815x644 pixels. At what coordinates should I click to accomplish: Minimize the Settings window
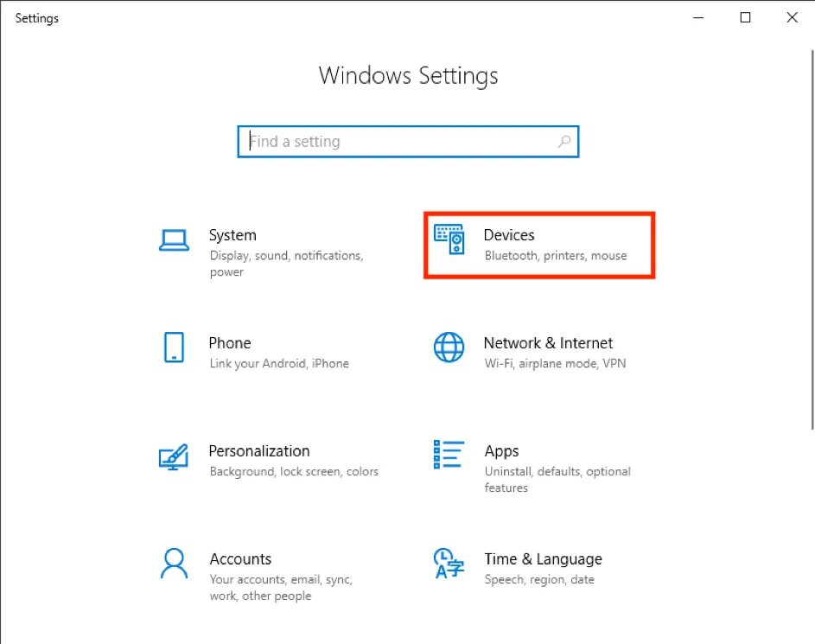(698, 17)
